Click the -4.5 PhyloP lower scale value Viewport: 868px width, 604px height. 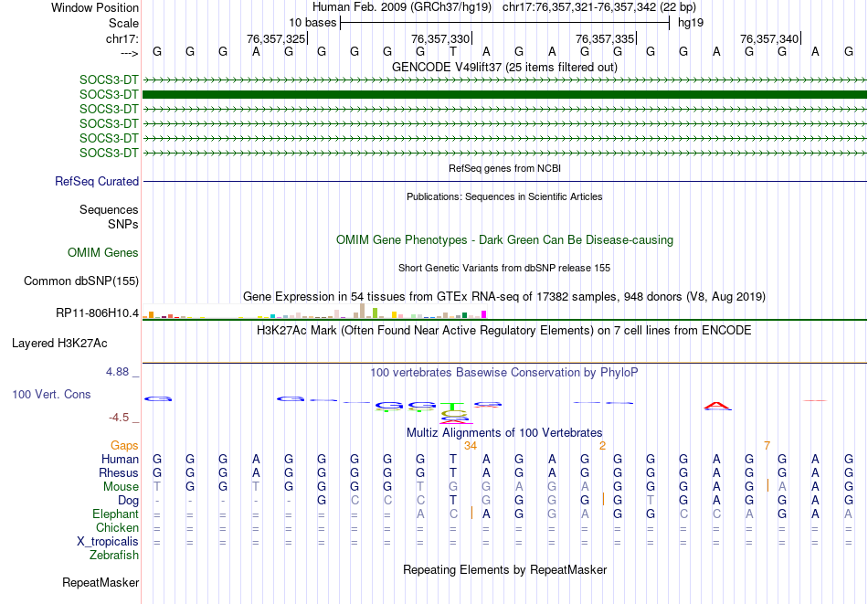[119, 417]
